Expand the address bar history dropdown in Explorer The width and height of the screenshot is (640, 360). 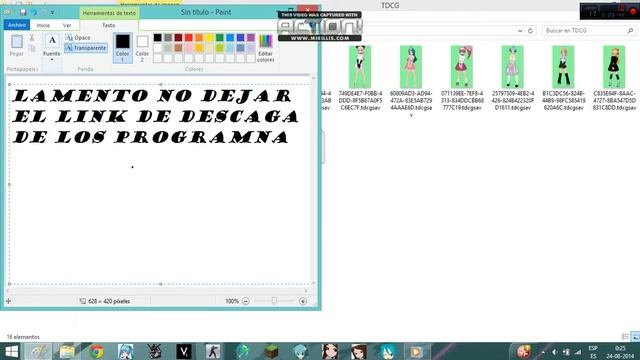coord(520,31)
